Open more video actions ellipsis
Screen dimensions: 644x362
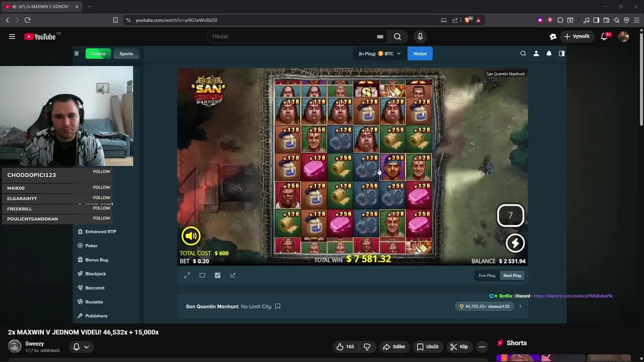(x=482, y=346)
